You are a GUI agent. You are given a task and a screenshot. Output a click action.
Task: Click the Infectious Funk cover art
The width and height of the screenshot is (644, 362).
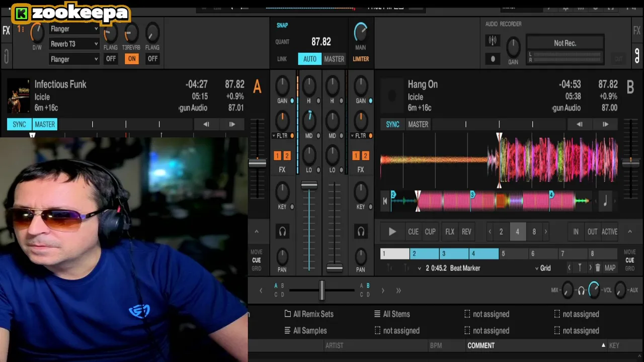coord(19,95)
